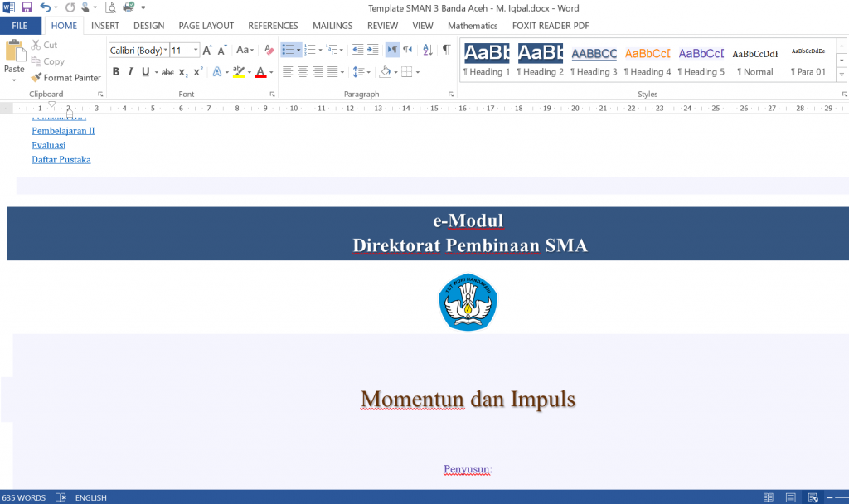Click the Cut scissors command
Viewport: 849px width, 504px height.
pyautogui.click(x=44, y=45)
